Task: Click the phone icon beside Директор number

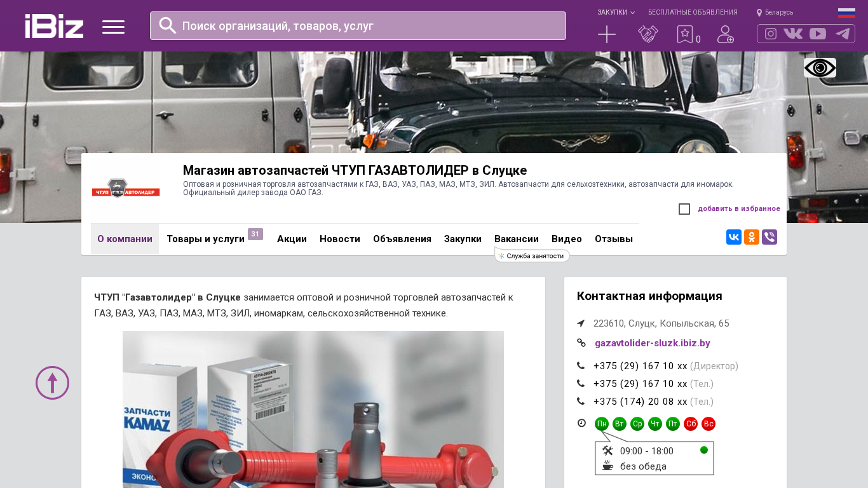Action: point(581,366)
